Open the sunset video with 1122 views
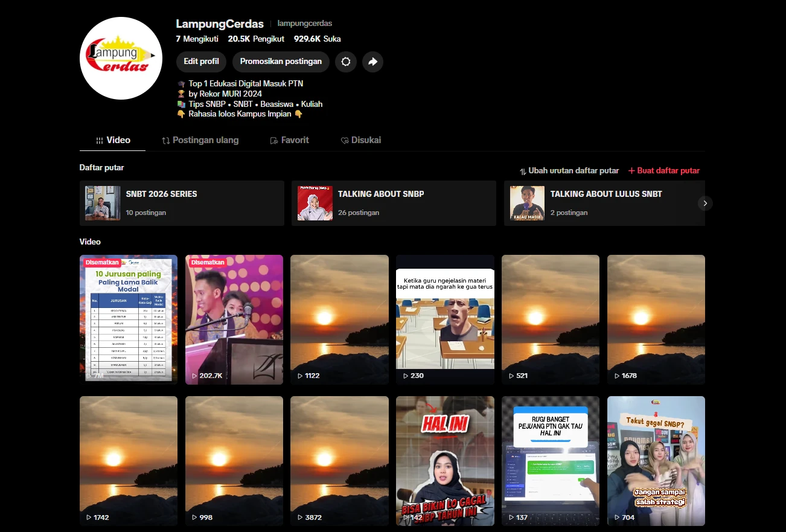This screenshot has width=786, height=532. tap(339, 319)
